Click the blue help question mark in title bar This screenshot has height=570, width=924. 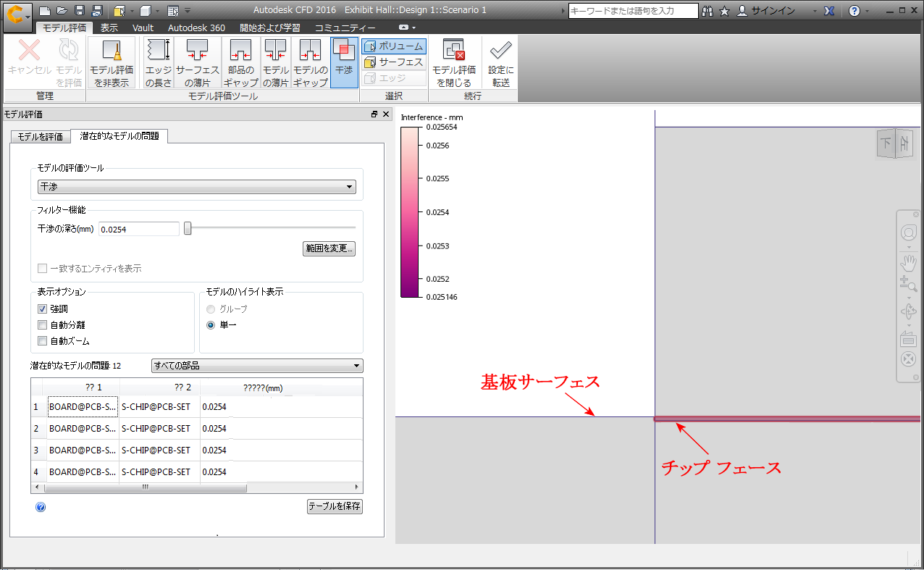tap(854, 11)
